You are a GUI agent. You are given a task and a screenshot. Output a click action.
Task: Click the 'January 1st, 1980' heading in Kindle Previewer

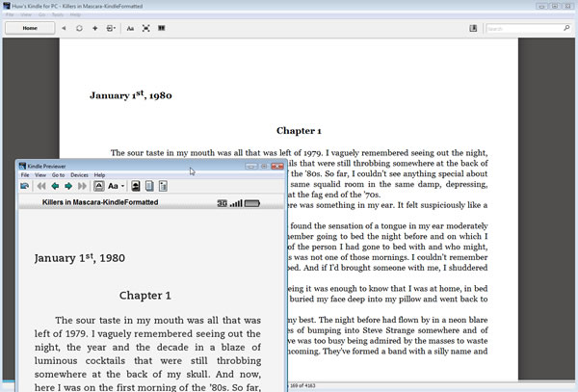(80, 258)
